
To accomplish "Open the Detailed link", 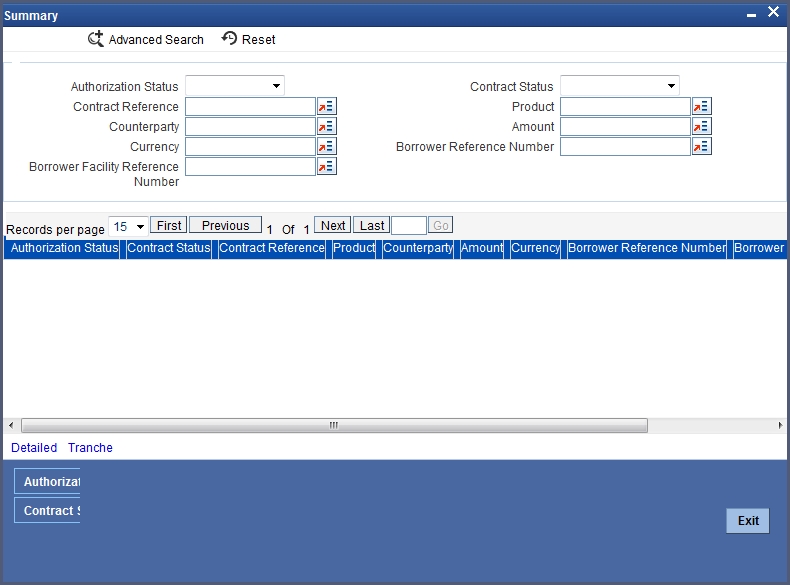I will pyautogui.click(x=34, y=447).
